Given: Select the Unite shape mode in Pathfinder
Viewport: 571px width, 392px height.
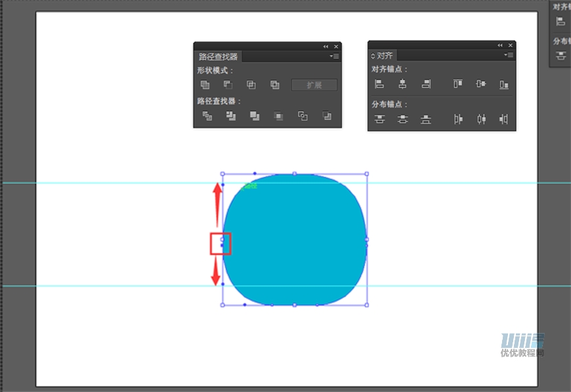Looking at the screenshot, I should pyautogui.click(x=205, y=85).
